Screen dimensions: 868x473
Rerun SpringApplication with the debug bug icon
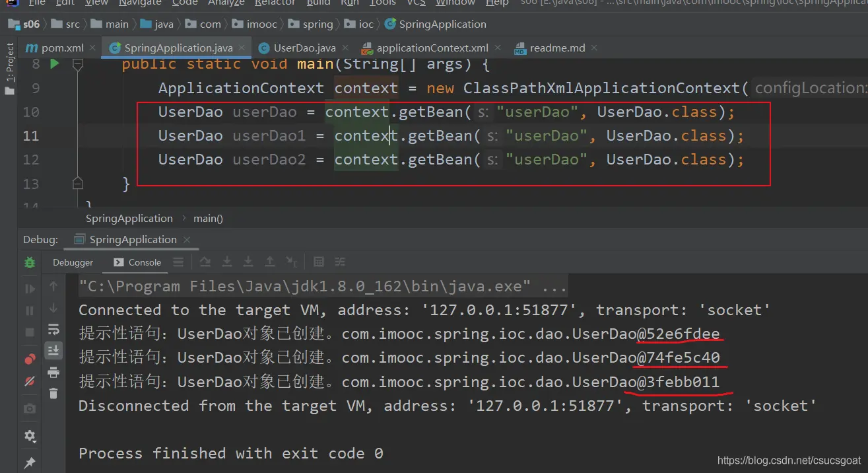[30, 262]
